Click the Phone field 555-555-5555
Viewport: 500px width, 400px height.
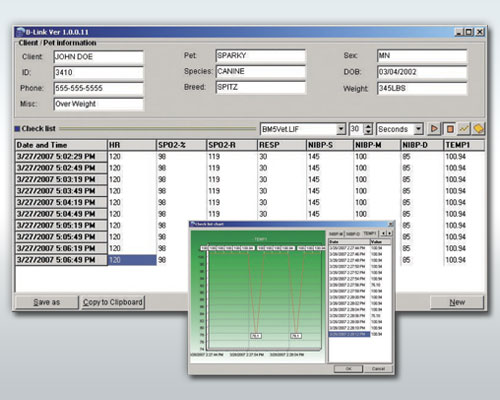(x=98, y=88)
